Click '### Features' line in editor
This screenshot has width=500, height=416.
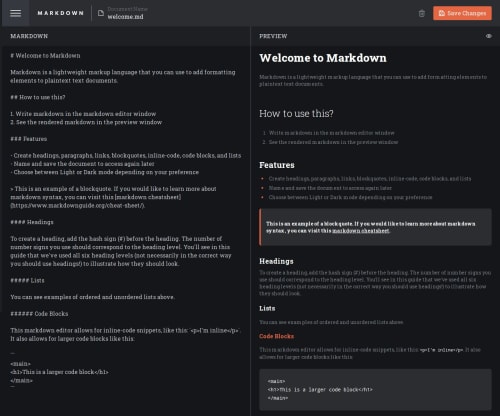(x=29, y=139)
